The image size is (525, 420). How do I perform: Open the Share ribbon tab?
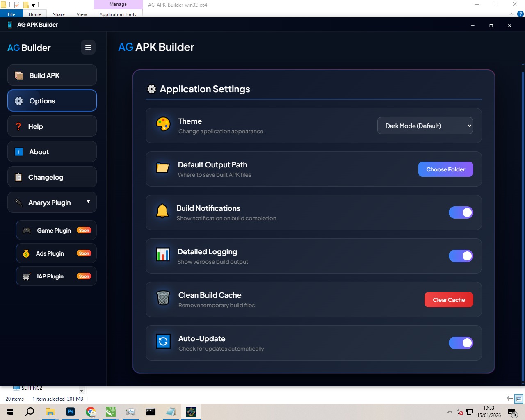click(x=59, y=14)
